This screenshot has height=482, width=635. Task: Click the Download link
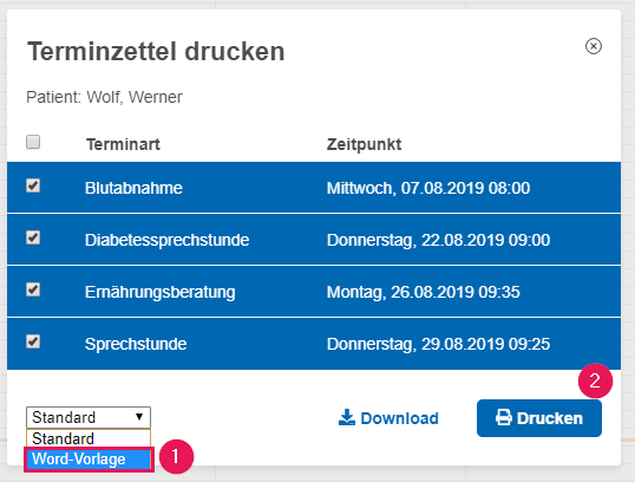(x=388, y=418)
